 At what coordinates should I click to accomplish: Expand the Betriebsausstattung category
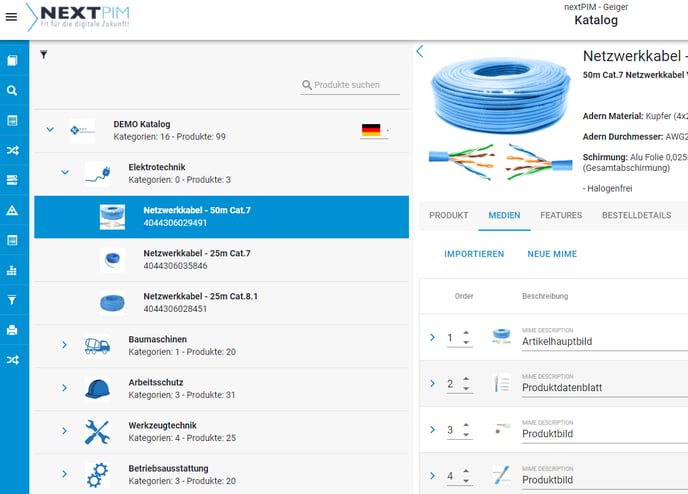tap(64, 474)
